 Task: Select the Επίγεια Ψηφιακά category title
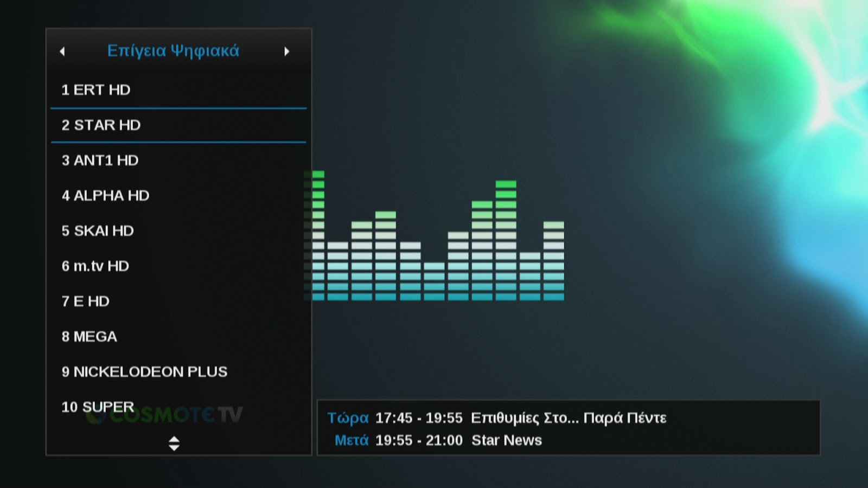click(x=173, y=50)
